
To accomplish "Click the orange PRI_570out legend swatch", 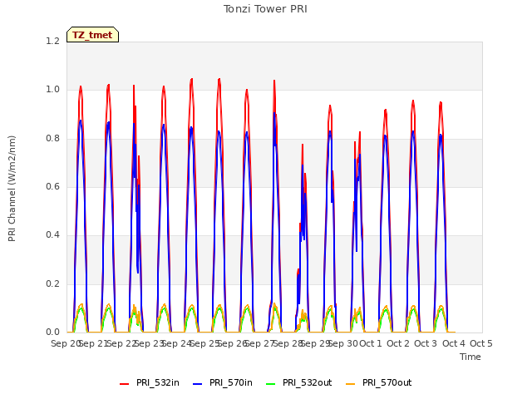I will point(351,384).
